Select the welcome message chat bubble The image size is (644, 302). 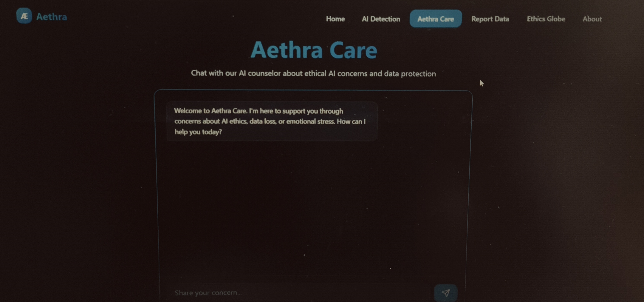[x=272, y=121]
